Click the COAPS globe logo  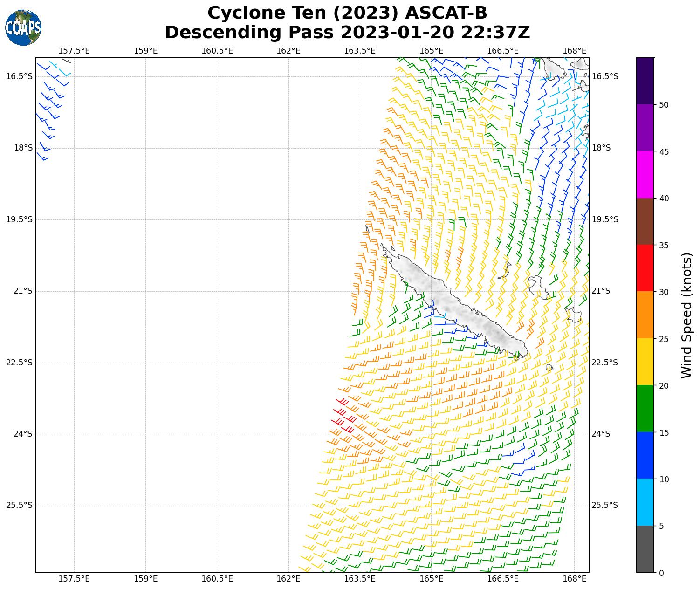pos(23,27)
